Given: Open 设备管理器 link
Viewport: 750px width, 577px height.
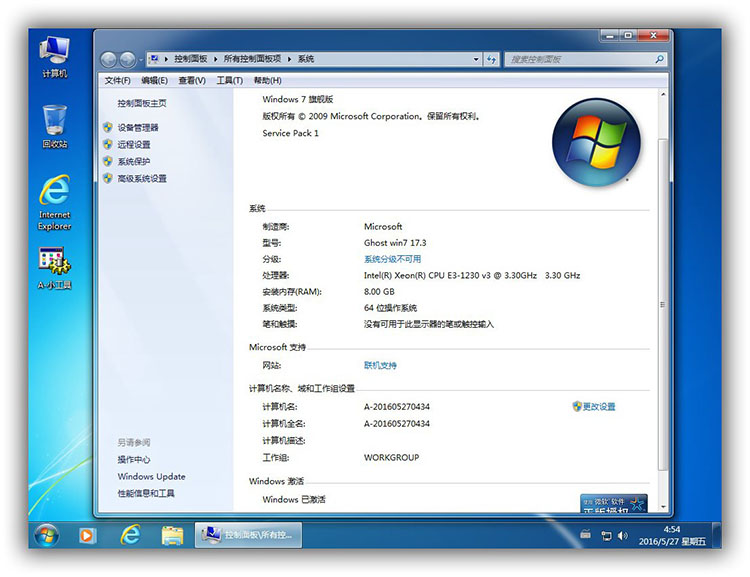Looking at the screenshot, I should click(138, 128).
